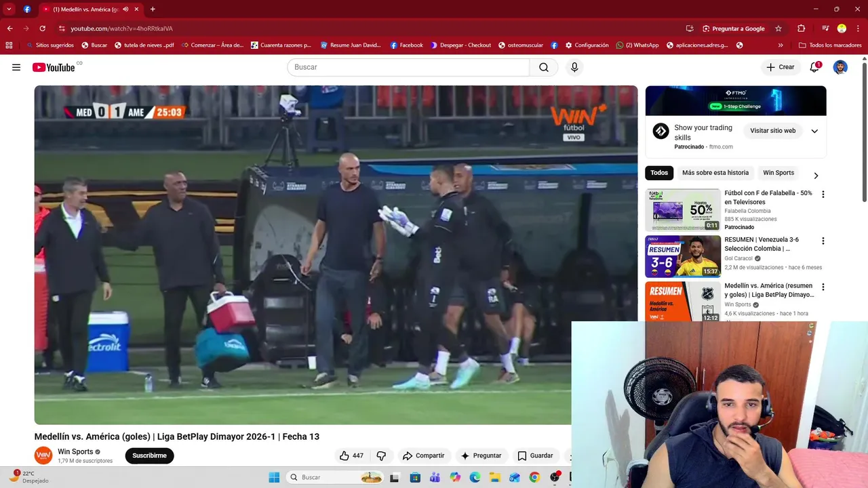Viewport: 868px width, 488px height.
Task: Click the Guardar button
Action: (535, 455)
